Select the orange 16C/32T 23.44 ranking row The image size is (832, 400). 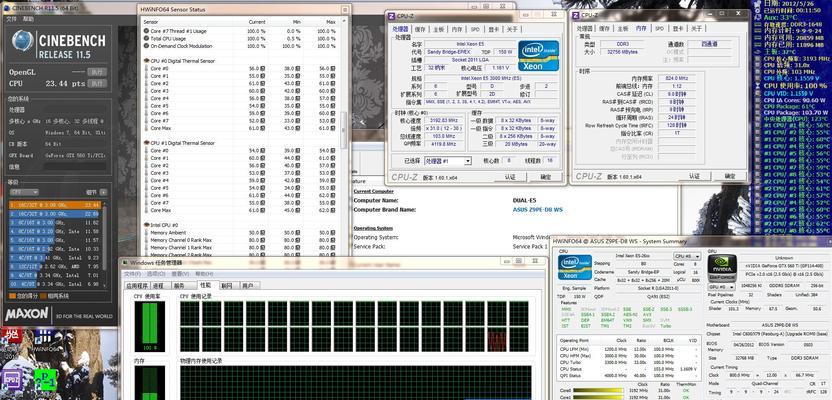coord(55,205)
